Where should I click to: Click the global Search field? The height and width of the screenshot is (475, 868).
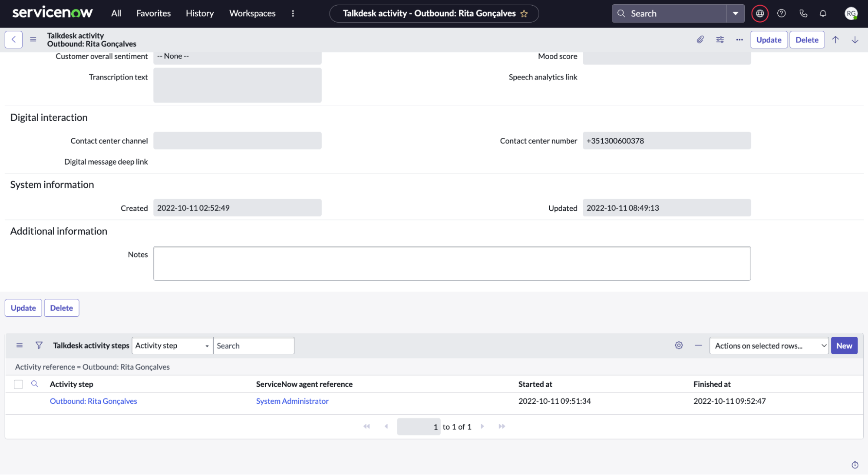coord(669,13)
